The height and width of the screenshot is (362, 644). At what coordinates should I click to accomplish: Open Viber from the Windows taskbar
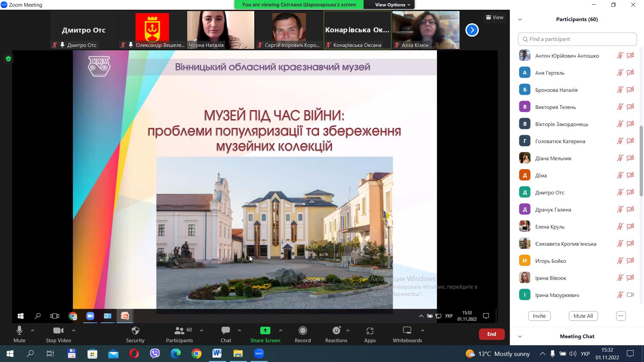(155, 354)
